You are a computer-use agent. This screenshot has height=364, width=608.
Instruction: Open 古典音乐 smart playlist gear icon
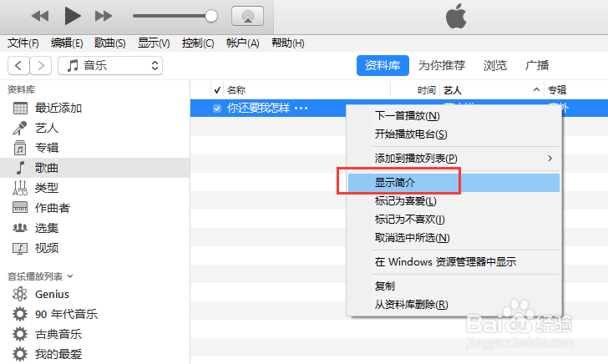tap(20, 334)
